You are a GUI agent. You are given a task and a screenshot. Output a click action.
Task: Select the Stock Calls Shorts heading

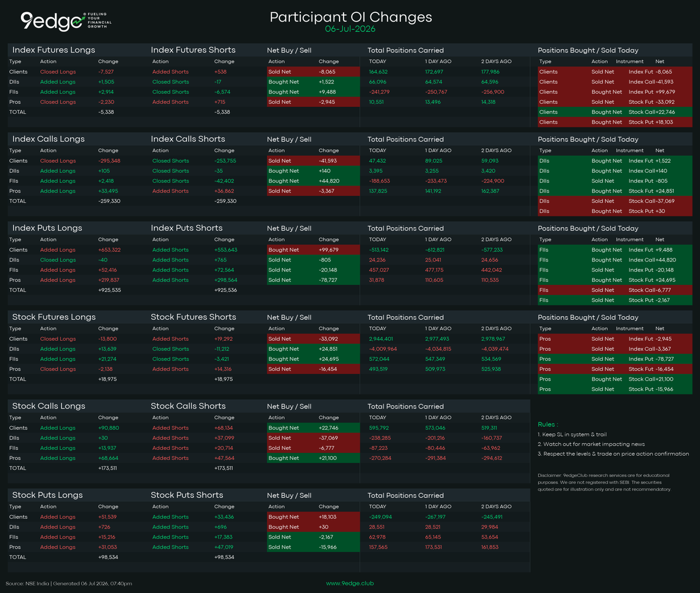(188, 406)
